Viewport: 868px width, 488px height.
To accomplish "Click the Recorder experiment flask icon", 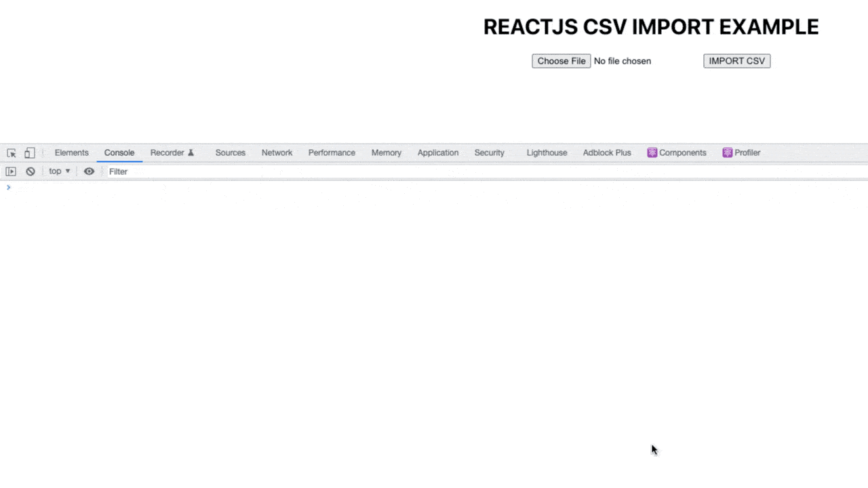I will click(191, 152).
